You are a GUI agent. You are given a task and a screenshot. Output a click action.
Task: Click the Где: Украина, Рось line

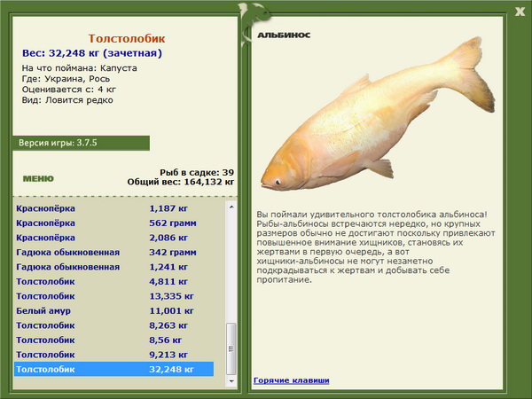66,79
